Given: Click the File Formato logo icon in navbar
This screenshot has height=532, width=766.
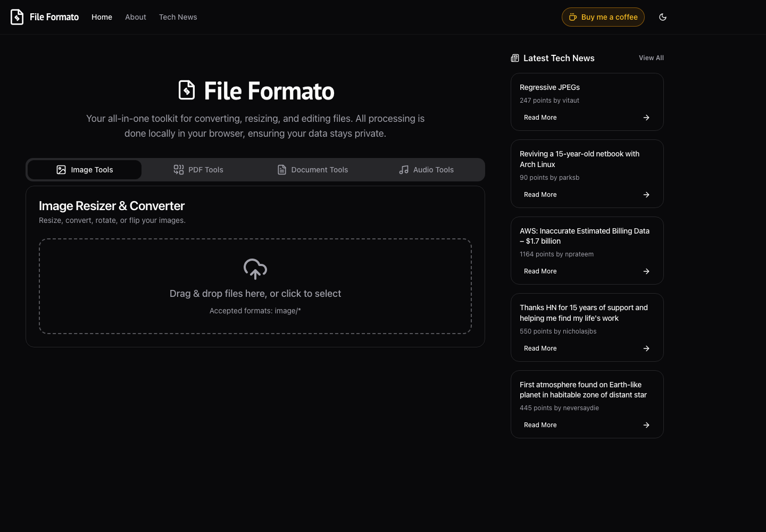Looking at the screenshot, I should 17,17.
